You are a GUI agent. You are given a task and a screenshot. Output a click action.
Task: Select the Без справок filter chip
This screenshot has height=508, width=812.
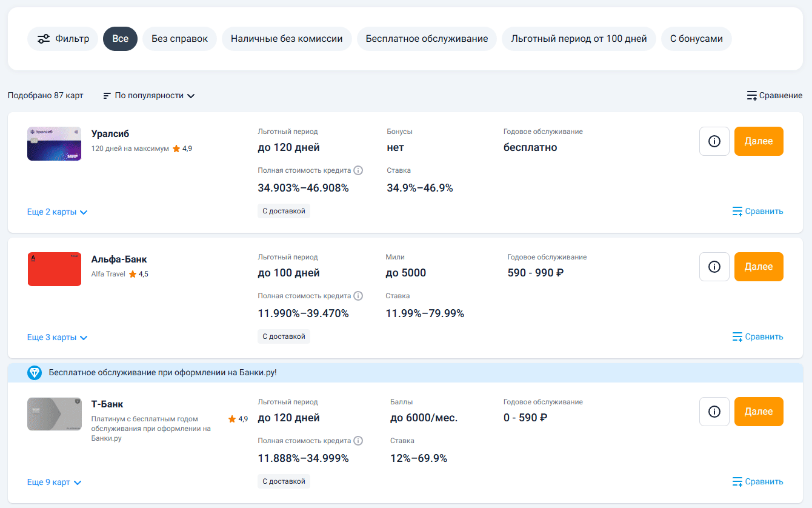click(179, 39)
